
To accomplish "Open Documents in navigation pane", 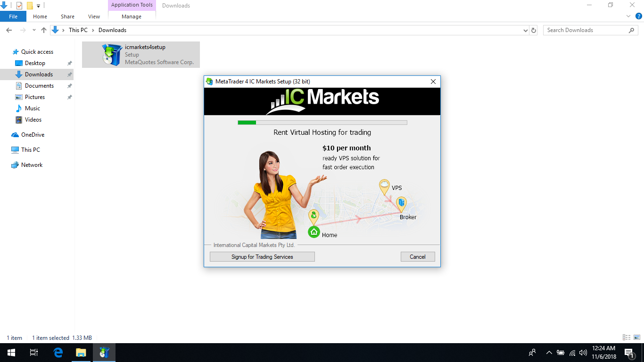I will click(39, 86).
